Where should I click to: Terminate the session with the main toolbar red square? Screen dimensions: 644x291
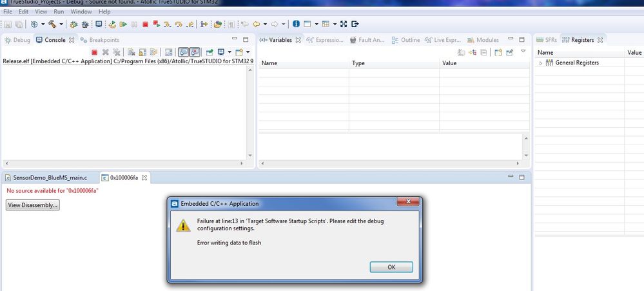click(x=146, y=25)
